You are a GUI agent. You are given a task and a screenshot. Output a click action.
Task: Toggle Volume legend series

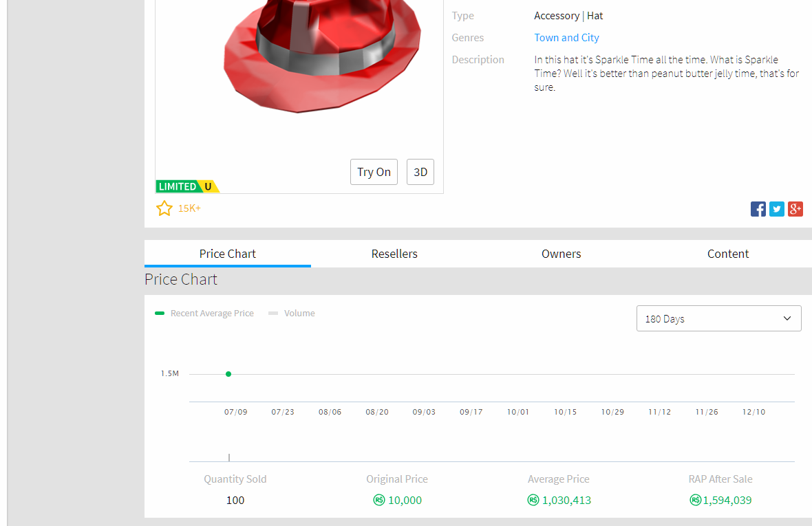pyautogui.click(x=292, y=314)
